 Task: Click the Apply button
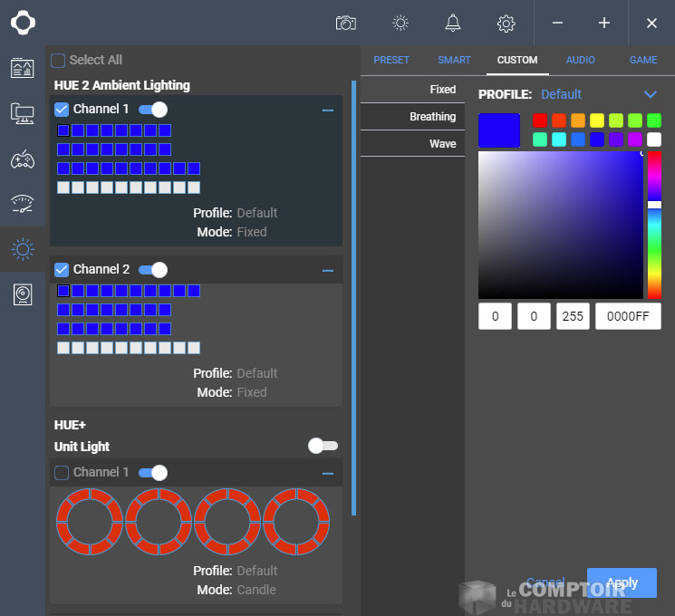622,582
